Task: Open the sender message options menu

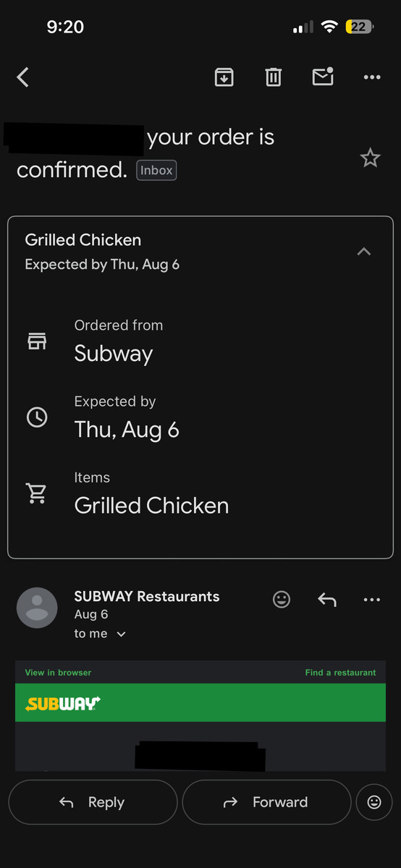Action: 372,600
